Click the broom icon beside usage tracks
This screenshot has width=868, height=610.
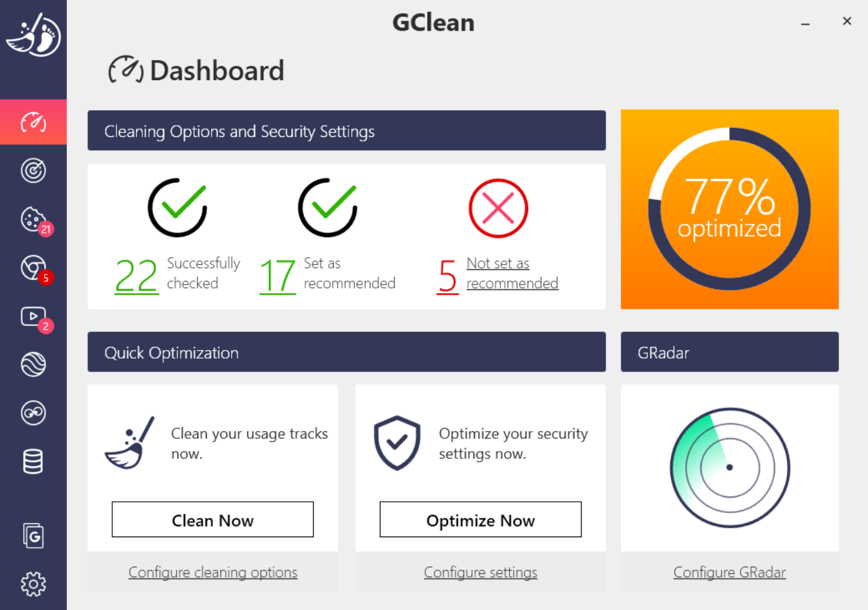[x=130, y=443]
